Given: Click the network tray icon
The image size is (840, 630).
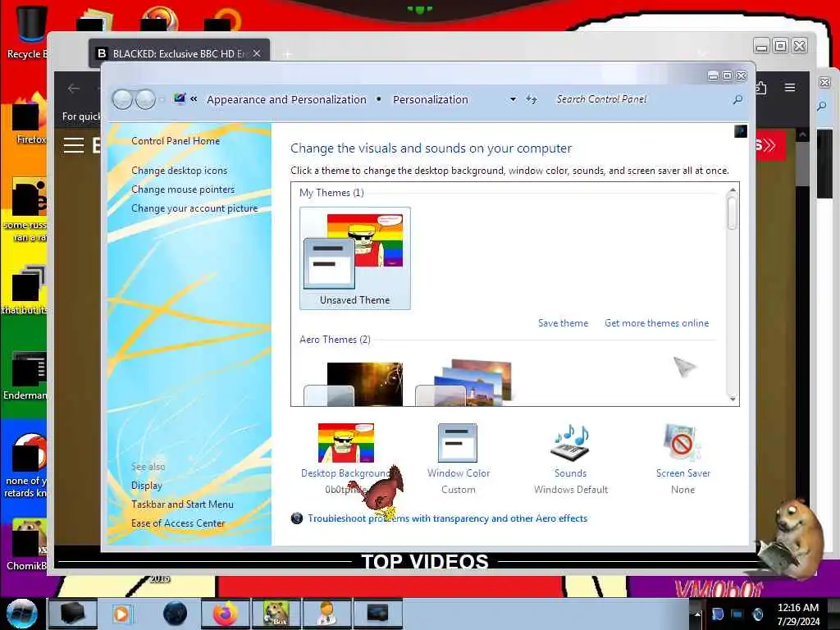Looking at the screenshot, I should click(x=737, y=614).
